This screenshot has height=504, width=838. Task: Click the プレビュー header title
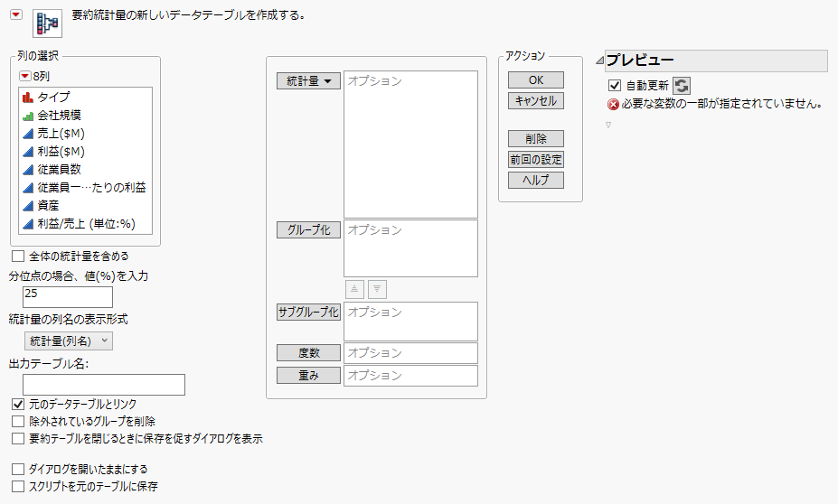[640, 61]
